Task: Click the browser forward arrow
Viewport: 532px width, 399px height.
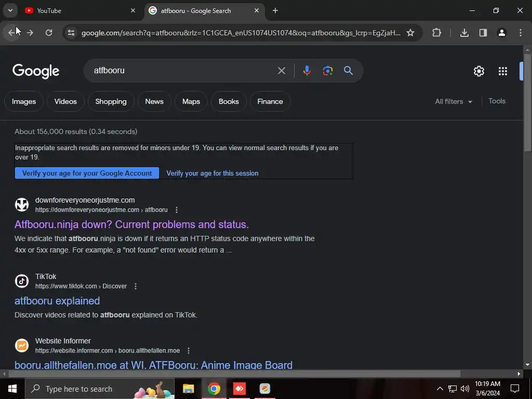Action: (x=30, y=33)
